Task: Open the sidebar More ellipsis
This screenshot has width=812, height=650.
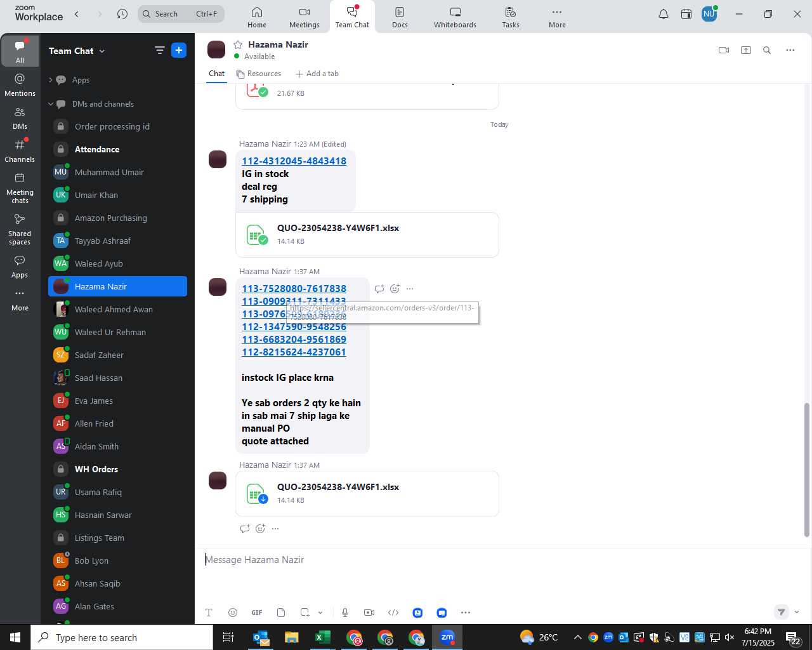Action: tap(20, 300)
